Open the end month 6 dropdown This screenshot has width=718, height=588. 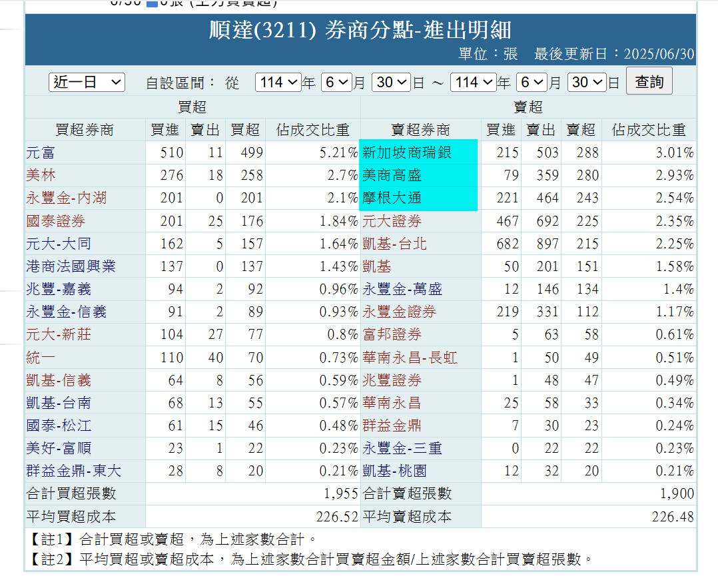coord(532,83)
